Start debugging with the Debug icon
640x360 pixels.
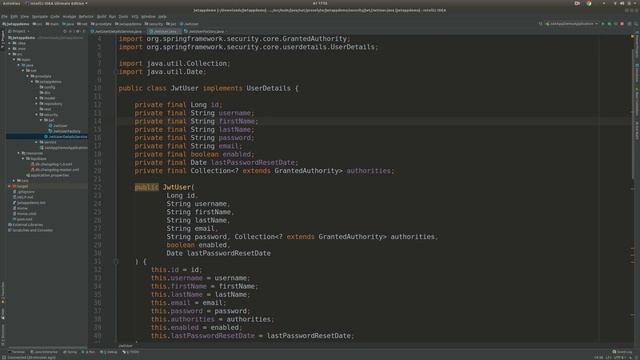pos(609,24)
